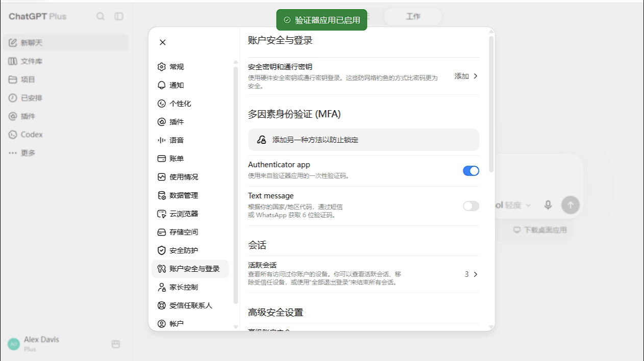Click the 项目 folder icon in the sidebar

point(13,80)
